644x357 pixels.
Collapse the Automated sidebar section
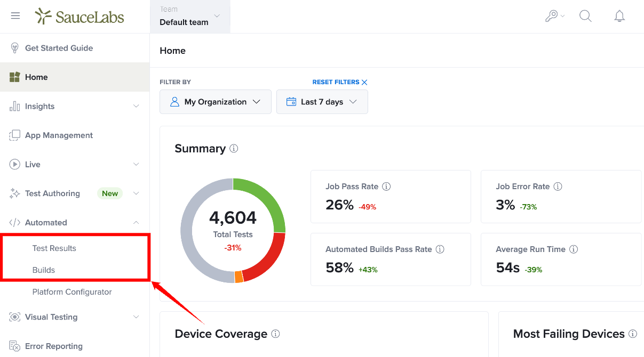pos(75,223)
